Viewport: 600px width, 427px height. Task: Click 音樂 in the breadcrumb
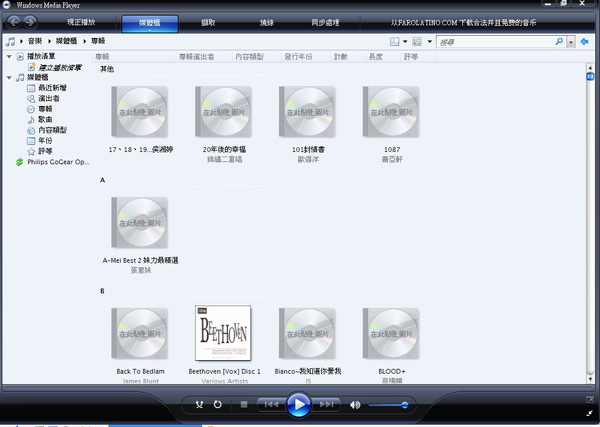[x=34, y=41]
